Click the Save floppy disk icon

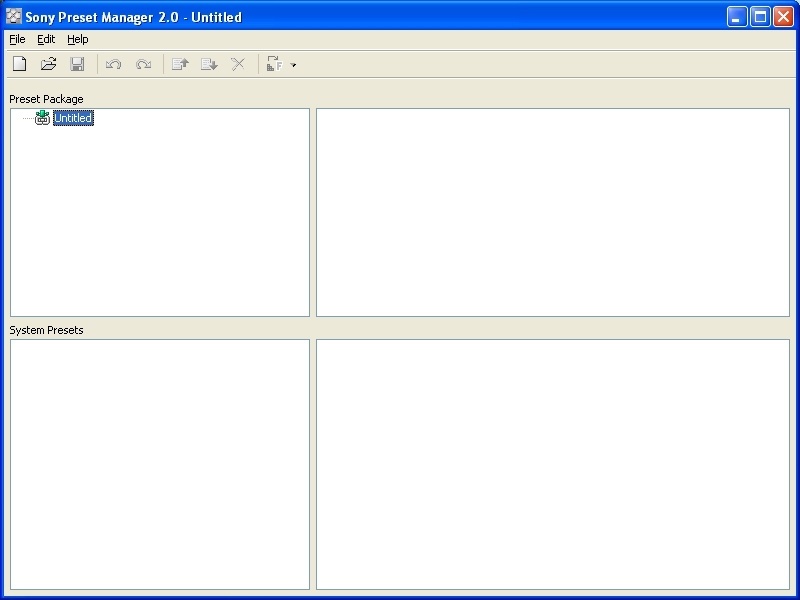(x=77, y=64)
